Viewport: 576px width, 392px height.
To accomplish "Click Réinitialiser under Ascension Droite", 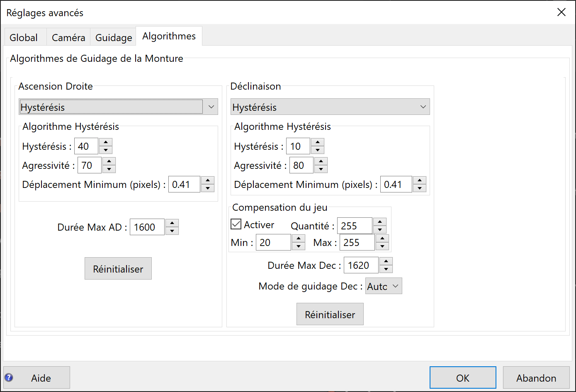I will click(118, 269).
